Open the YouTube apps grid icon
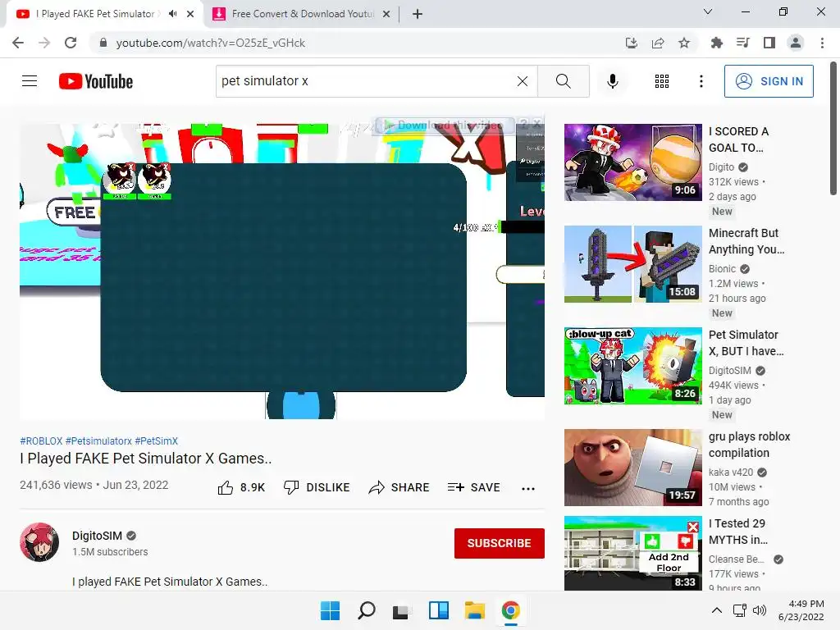840x630 pixels. coord(662,81)
